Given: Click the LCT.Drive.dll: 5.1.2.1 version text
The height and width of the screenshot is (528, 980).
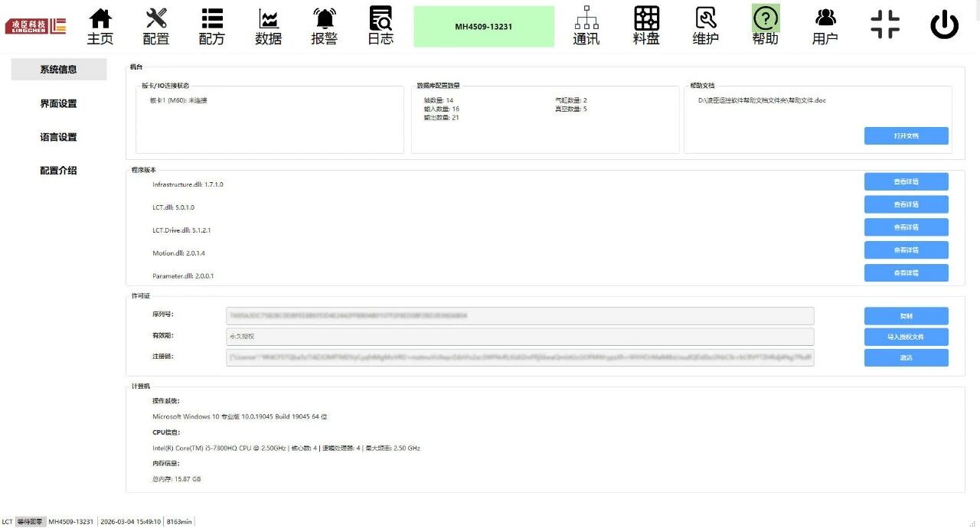Looking at the screenshot, I should tap(181, 230).
